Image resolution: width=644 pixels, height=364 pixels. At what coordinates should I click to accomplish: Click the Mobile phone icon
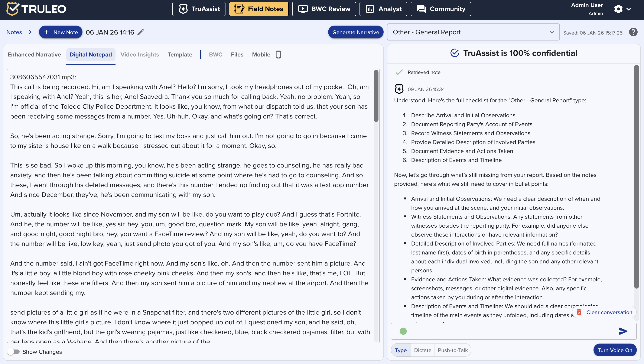278,55
